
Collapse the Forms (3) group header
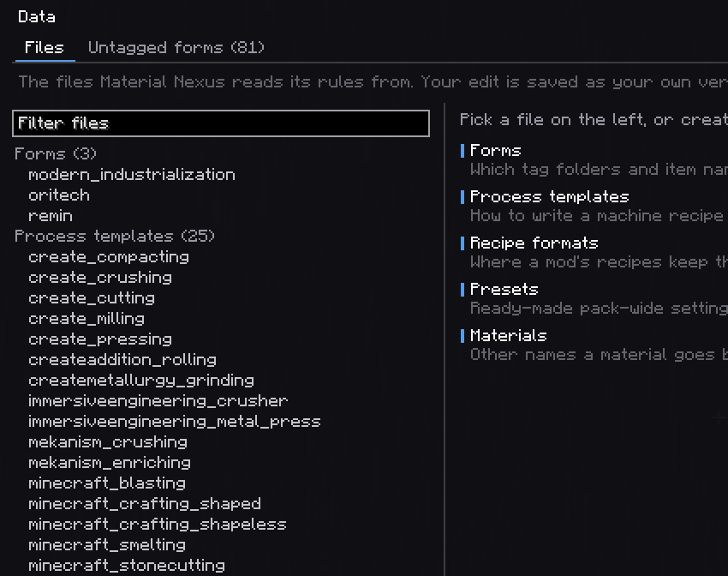[x=56, y=153]
